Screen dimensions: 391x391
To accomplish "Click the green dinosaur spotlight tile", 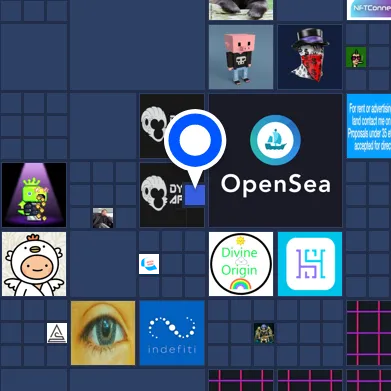I will click(x=34, y=195).
